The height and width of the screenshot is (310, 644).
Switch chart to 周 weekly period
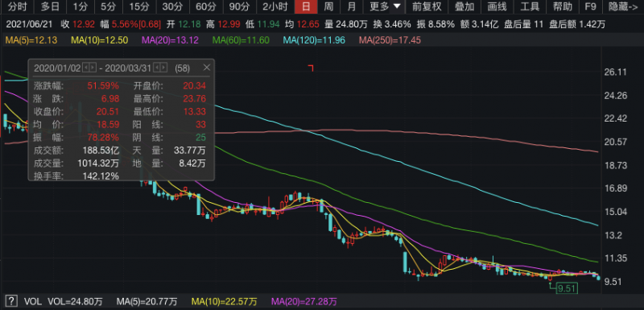(328, 6)
